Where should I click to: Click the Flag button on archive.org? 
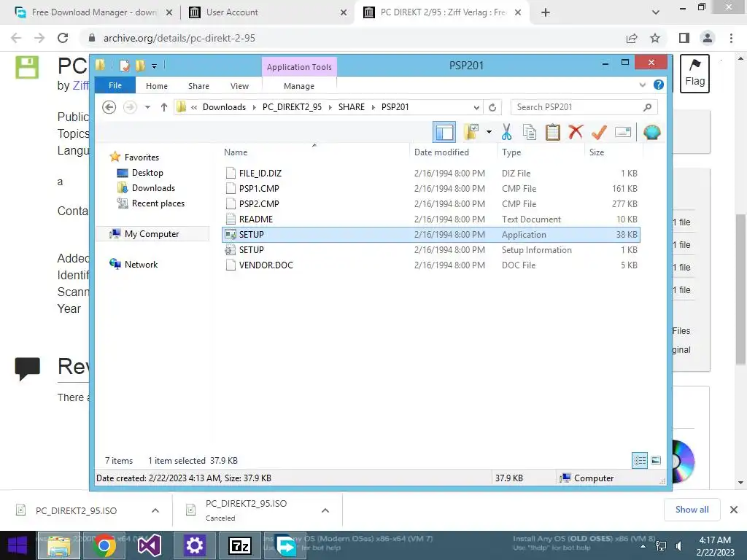694,74
